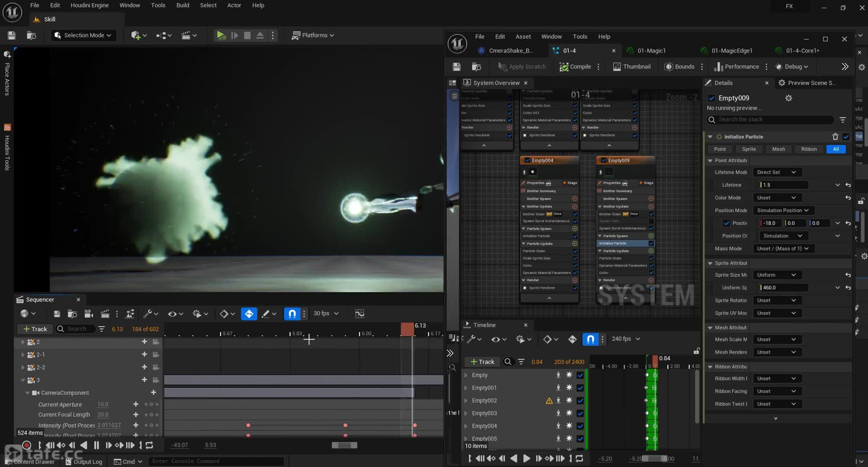
Task: Toggle the Initialize Particle module enabled checkbox
Action: (x=846, y=137)
